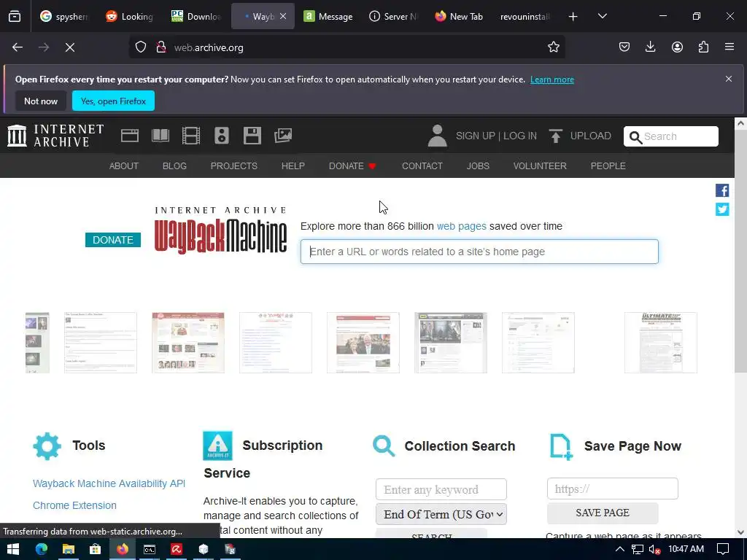Click the Not now button
Screen dimensions: 747x560
point(41,101)
